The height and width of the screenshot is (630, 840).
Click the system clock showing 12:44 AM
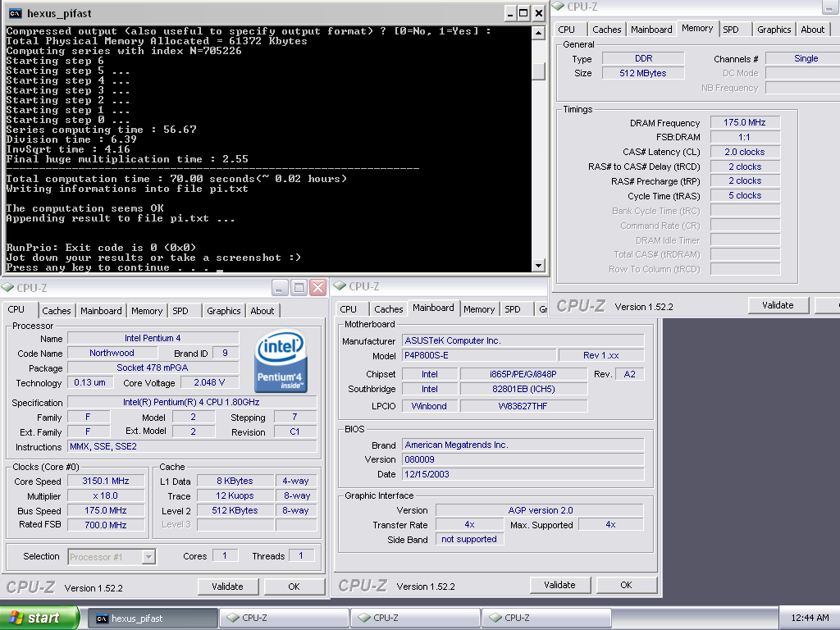tap(810, 619)
